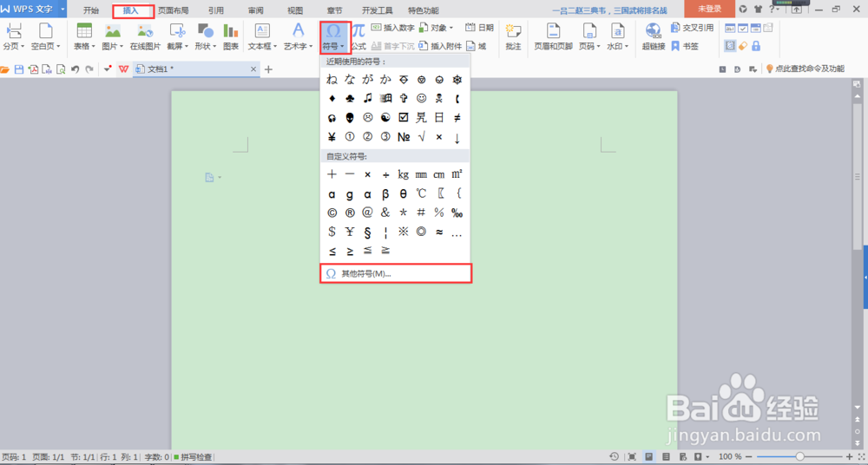
Task: Click 插入附件 insert attachment
Action: [440, 47]
